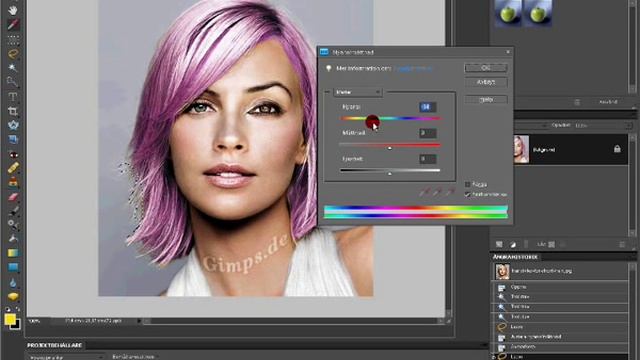Click the Använd apply button

[x=608, y=102]
